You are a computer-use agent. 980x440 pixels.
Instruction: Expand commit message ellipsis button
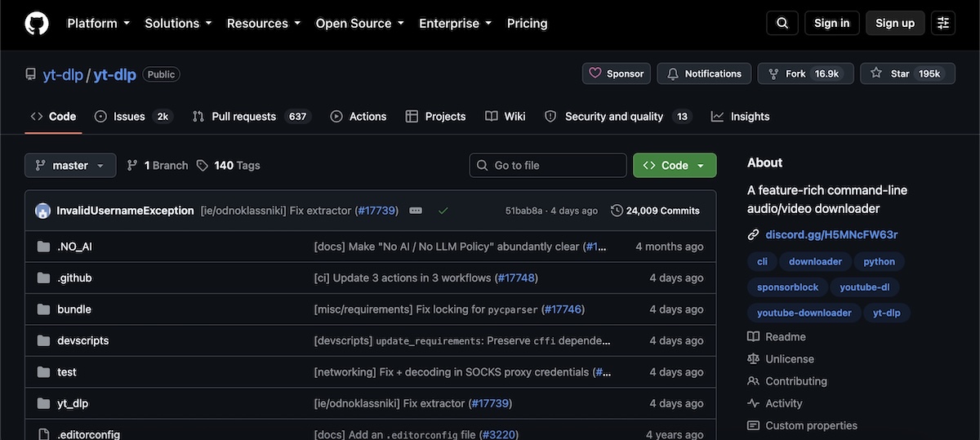point(416,211)
